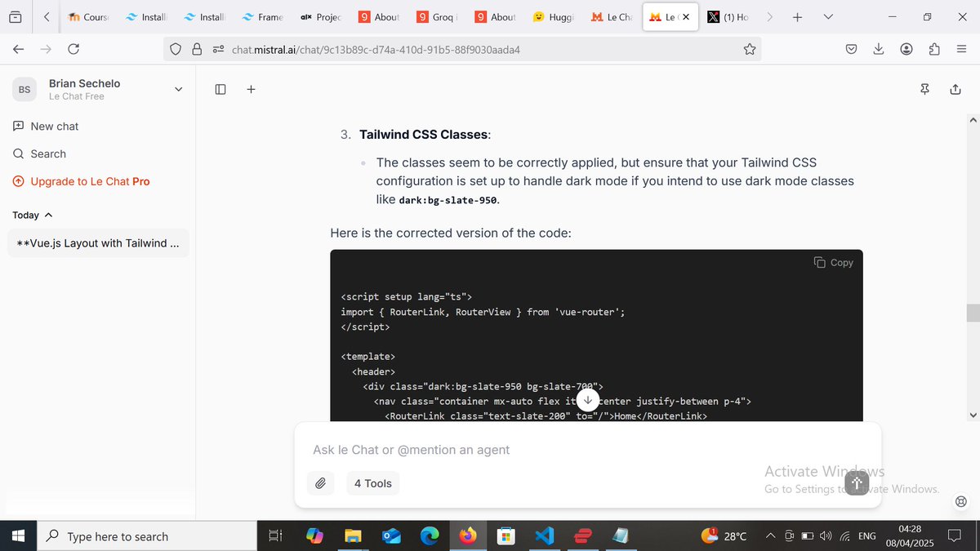
Task: Open a new browser tab
Action: (x=797, y=16)
